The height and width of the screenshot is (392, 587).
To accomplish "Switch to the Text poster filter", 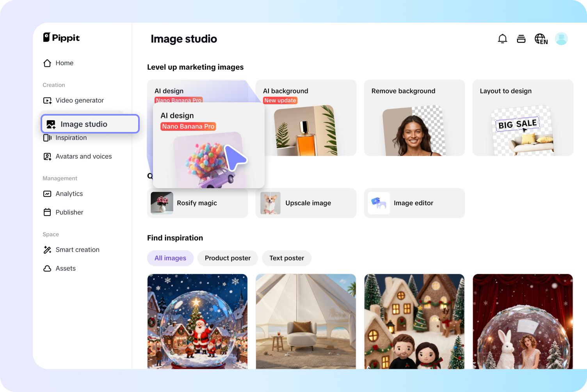I will (286, 258).
